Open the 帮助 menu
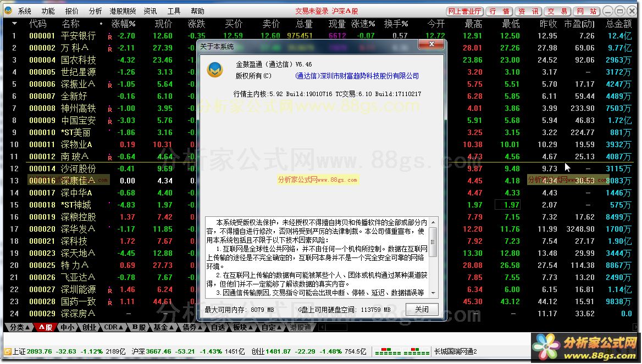 pyautogui.click(x=197, y=11)
